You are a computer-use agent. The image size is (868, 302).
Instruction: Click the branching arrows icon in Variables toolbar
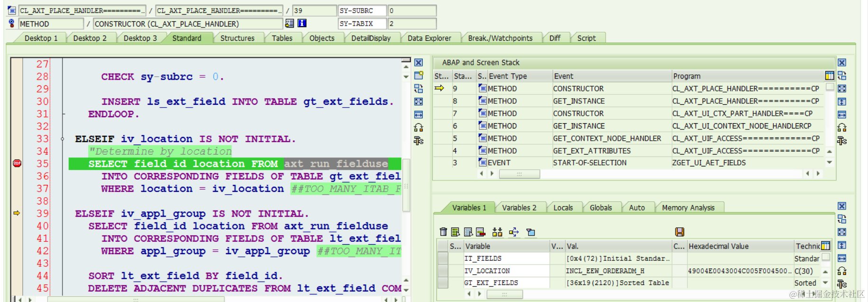click(514, 232)
